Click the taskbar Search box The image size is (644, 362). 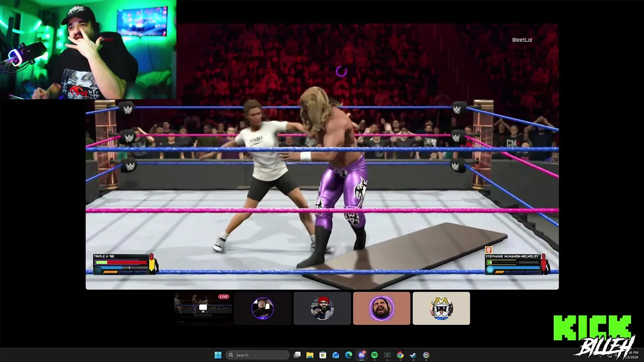257,355
